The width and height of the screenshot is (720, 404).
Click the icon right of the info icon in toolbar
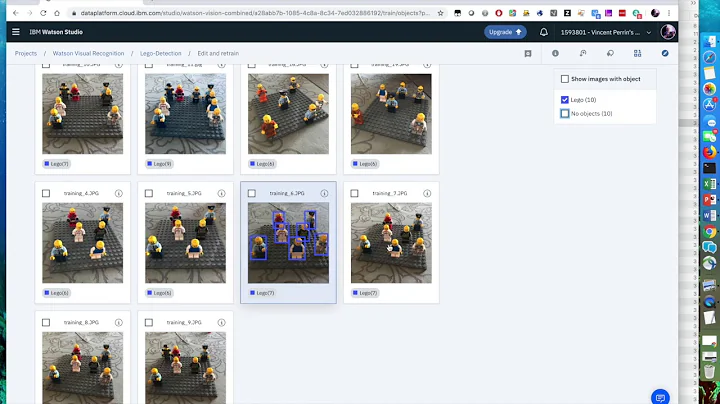coord(583,53)
